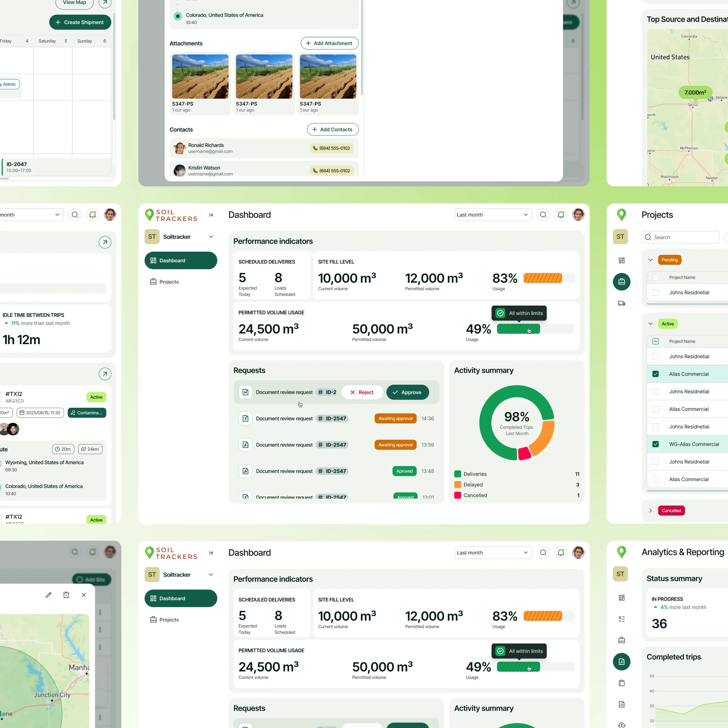Click 83% usage bar in upper Dashboard
This screenshot has width=728, height=728.
tap(549, 278)
